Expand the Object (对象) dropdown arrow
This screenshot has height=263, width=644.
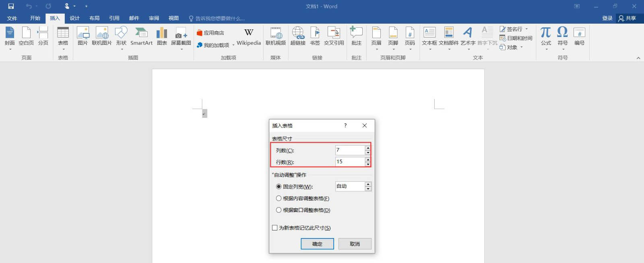[522, 47]
